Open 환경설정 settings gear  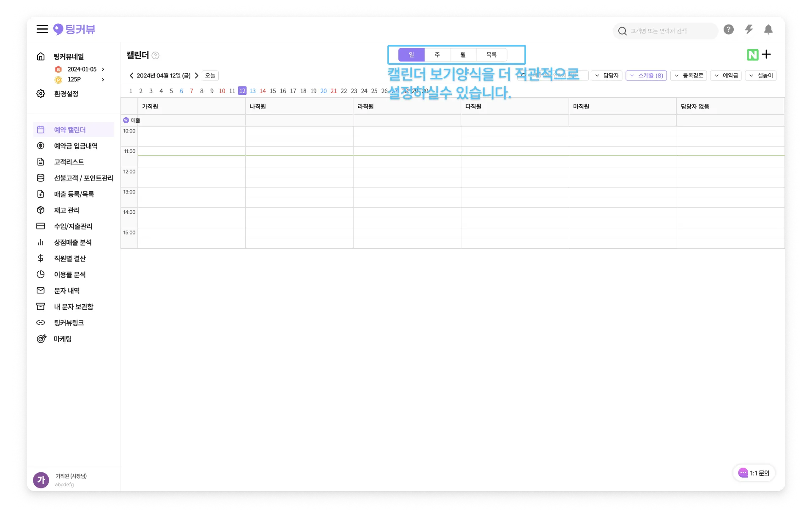pyautogui.click(x=41, y=94)
